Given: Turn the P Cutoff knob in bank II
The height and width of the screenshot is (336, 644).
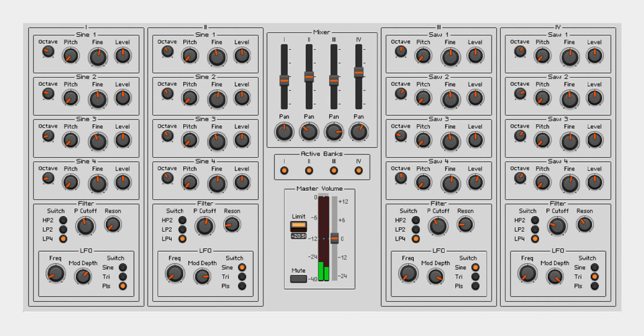Looking at the screenshot, I should [205, 226].
